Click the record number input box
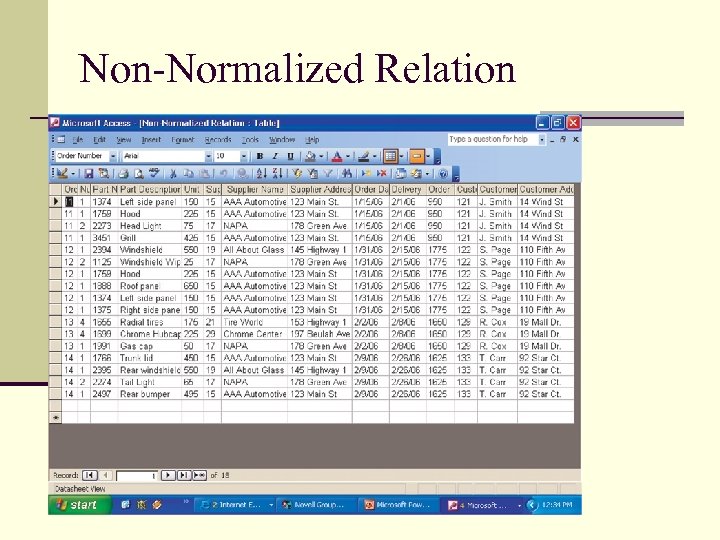The height and width of the screenshot is (540, 720). click(x=137, y=476)
